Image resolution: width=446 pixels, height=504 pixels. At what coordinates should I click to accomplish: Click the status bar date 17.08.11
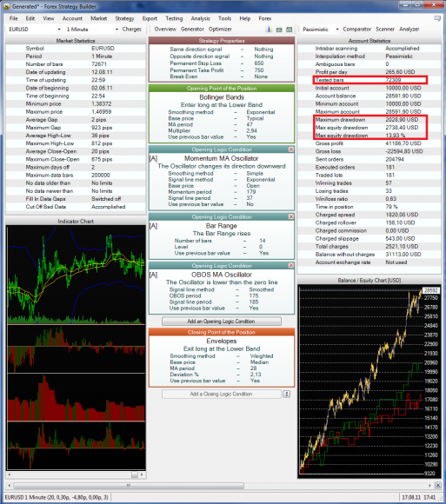click(411, 497)
